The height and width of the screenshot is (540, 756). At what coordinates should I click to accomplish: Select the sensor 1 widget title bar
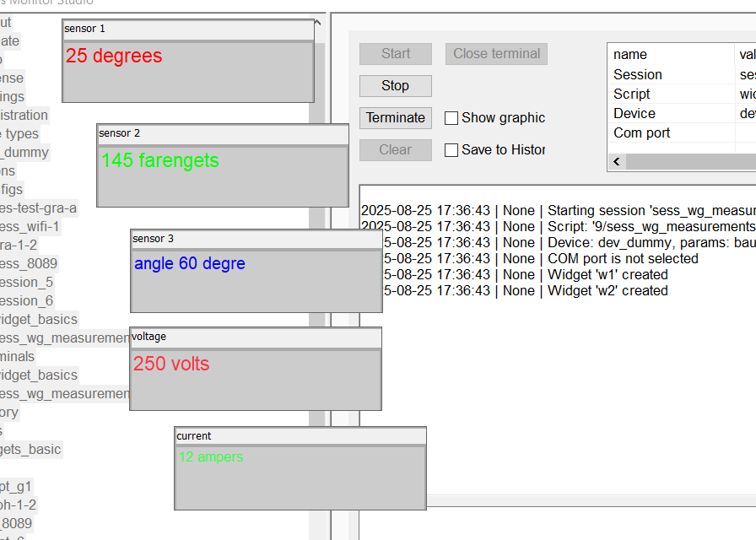tap(188, 29)
